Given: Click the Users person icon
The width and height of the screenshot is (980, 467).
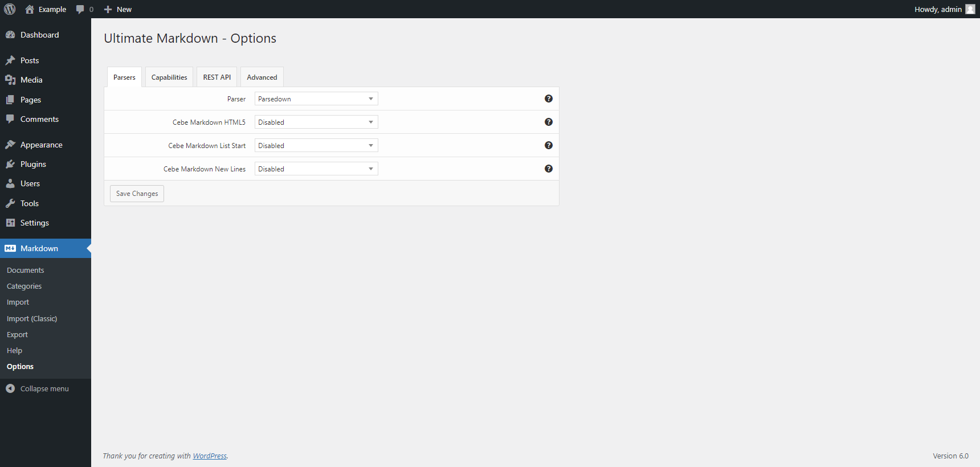Looking at the screenshot, I should (x=10, y=183).
